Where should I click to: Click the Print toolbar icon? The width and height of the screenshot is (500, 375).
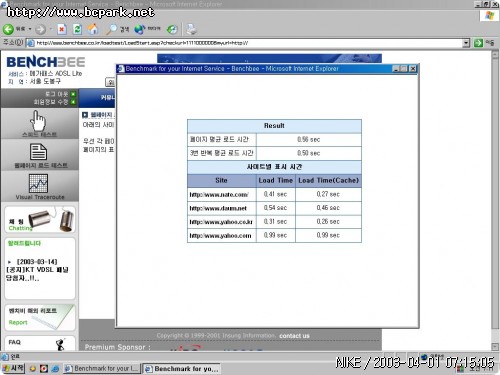pos(191,29)
